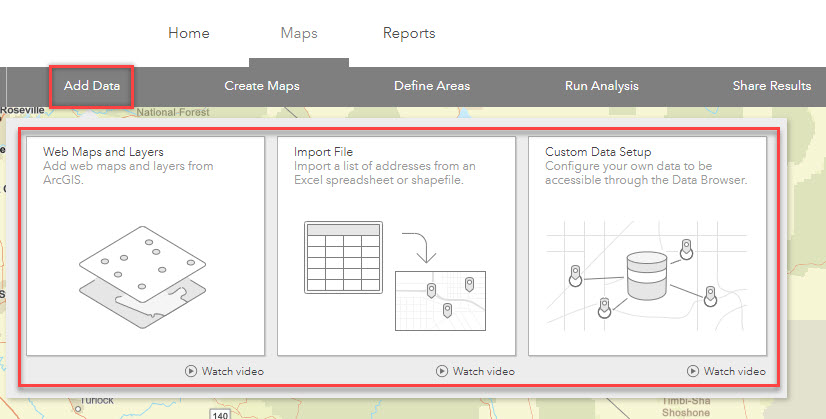Click the spreadsheet table illustration

[x=343, y=257]
